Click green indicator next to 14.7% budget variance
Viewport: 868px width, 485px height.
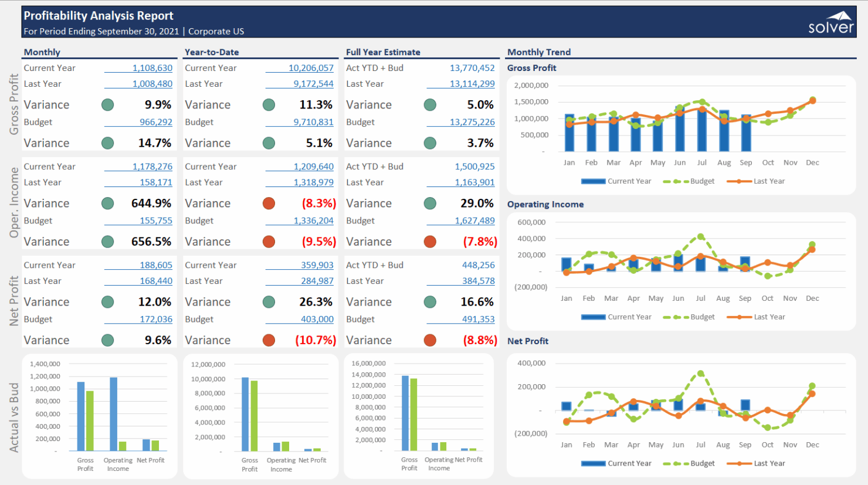(x=107, y=143)
